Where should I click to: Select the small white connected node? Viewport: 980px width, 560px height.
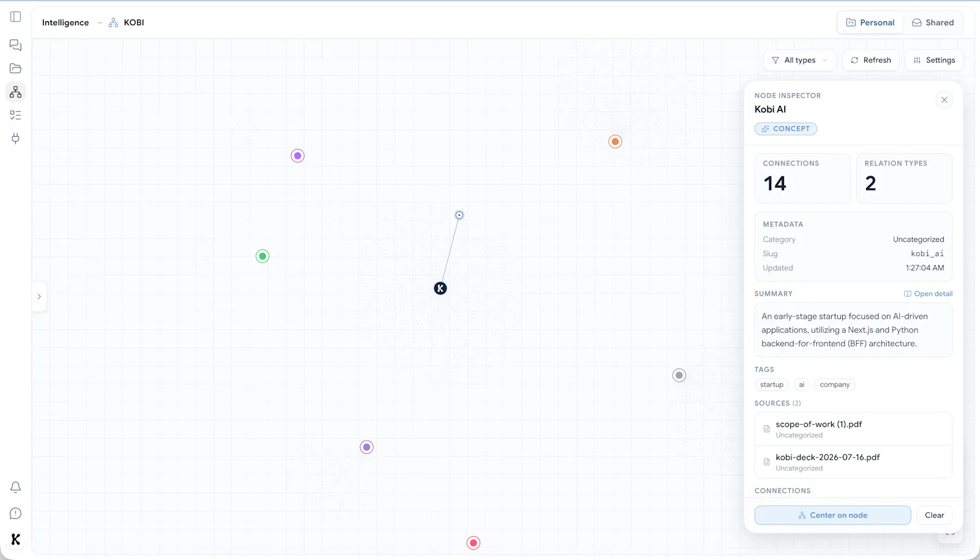click(459, 215)
